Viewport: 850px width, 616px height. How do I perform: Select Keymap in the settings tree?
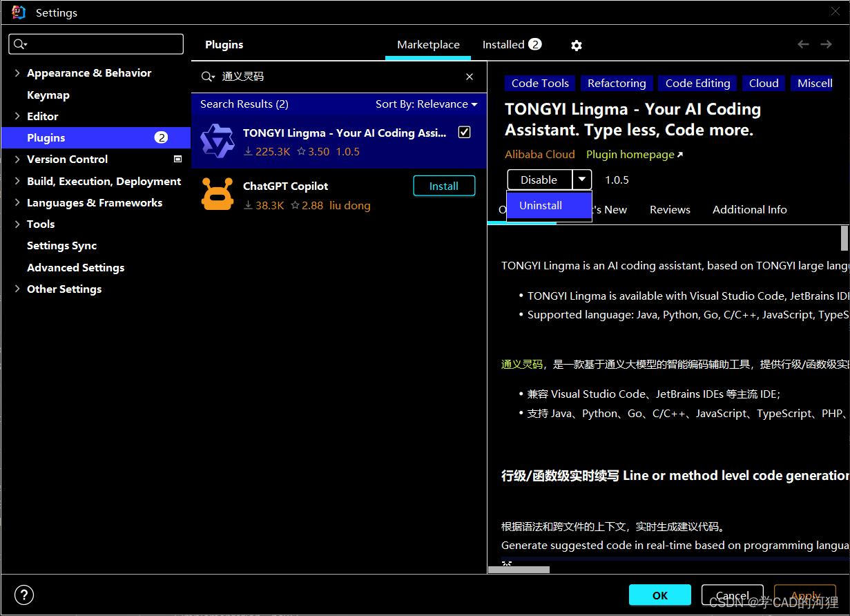(x=48, y=95)
